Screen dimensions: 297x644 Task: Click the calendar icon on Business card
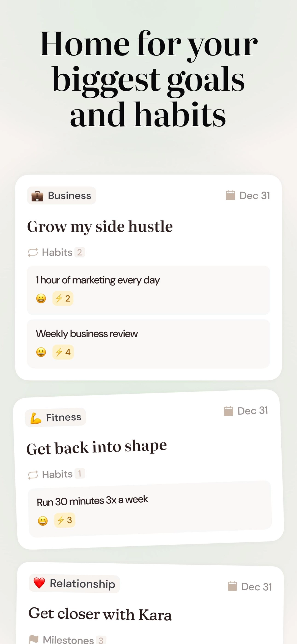pyautogui.click(x=230, y=195)
